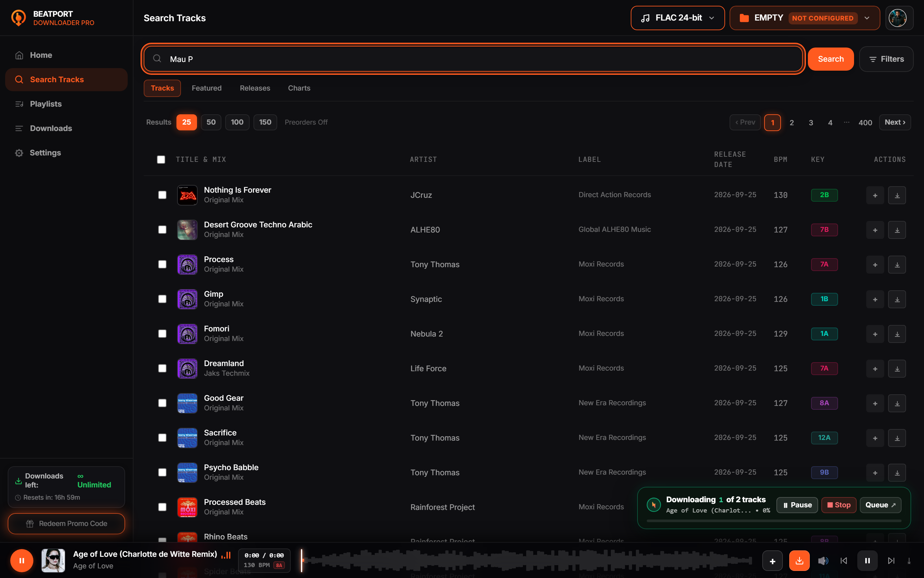Check the Good Gear row checkbox
Screen dimensions: 924x578
click(162, 403)
